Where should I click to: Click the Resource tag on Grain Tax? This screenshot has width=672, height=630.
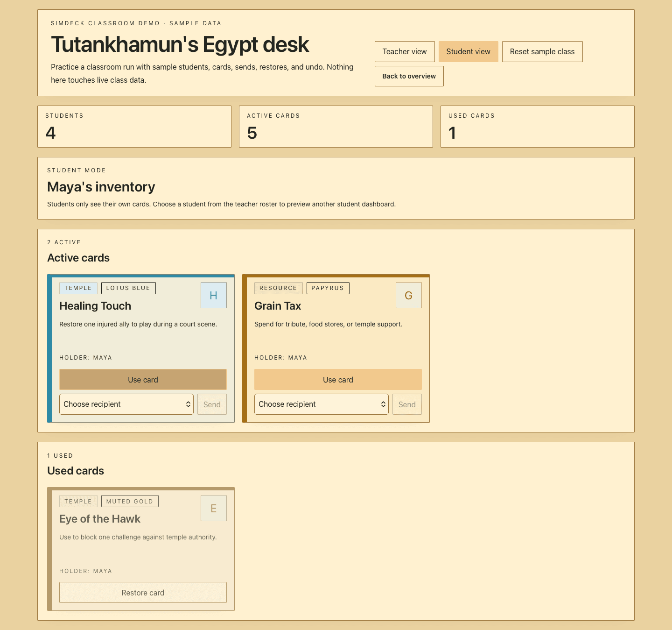pos(279,288)
